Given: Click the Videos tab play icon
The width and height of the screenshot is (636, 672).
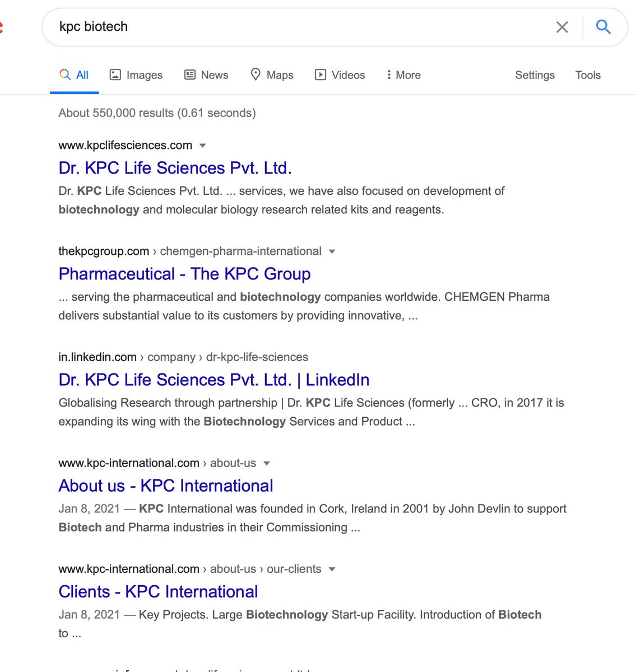Looking at the screenshot, I should 321,74.
